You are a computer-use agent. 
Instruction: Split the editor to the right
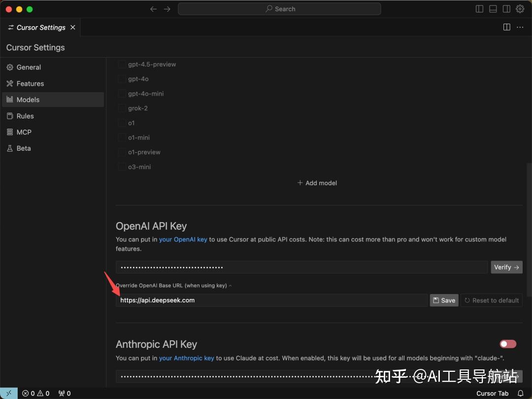pyautogui.click(x=506, y=27)
